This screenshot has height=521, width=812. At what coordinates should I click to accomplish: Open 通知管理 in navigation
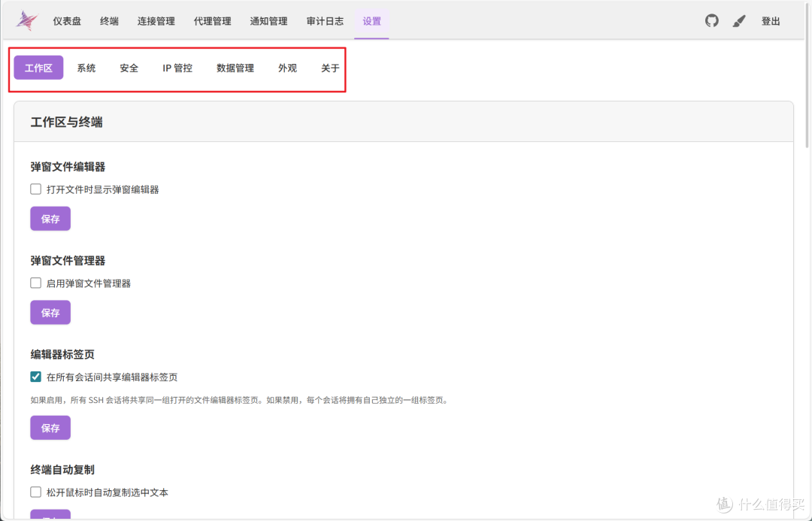tap(268, 21)
